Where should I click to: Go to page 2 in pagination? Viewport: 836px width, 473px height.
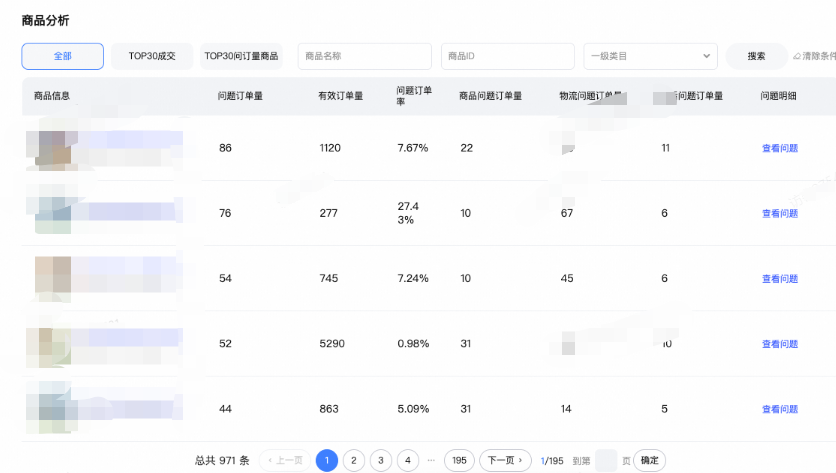(x=354, y=460)
